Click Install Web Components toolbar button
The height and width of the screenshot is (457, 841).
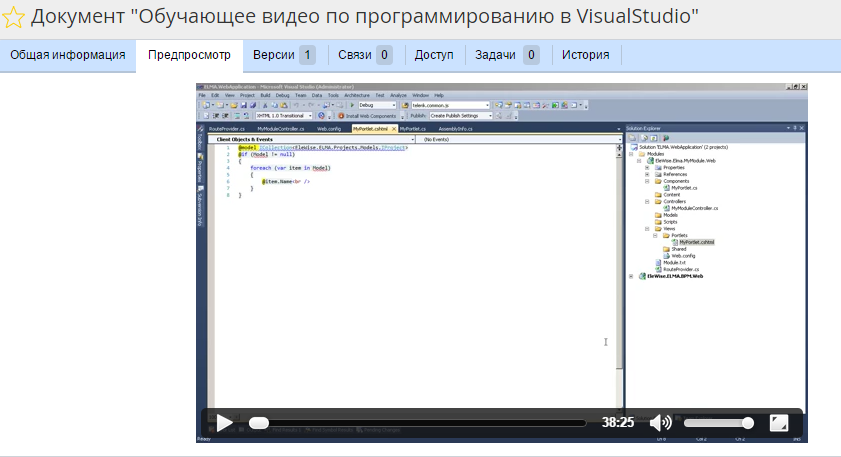tap(373, 116)
